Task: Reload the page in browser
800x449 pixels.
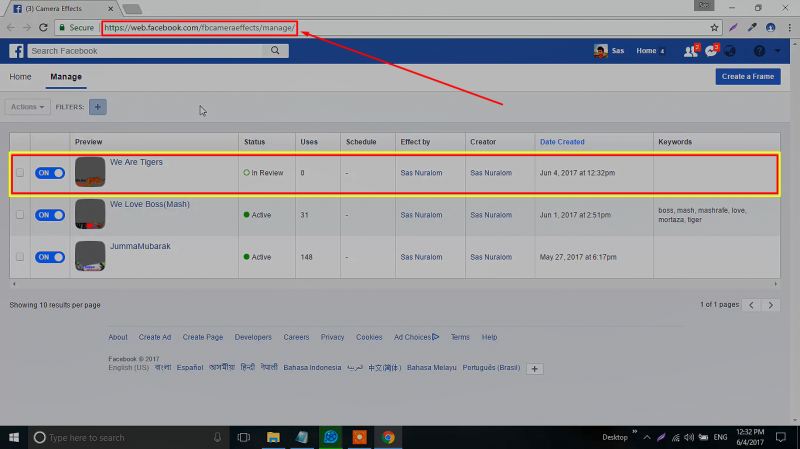Action: click(43, 28)
